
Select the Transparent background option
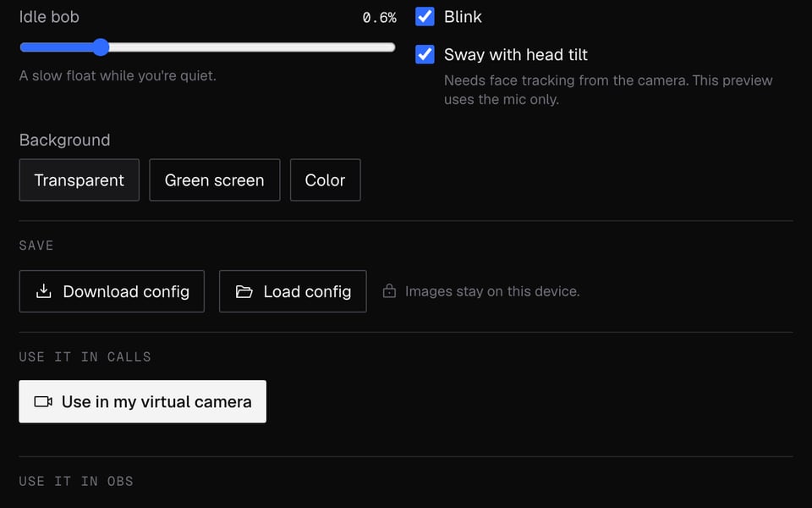pyautogui.click(x=80, y=179)
